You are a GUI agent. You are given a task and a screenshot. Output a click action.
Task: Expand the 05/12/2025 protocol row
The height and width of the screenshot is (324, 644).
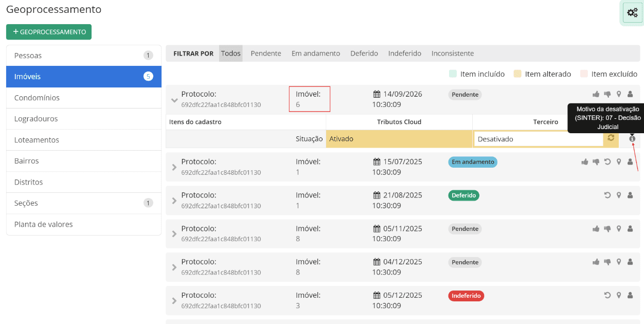click(174, 301)
